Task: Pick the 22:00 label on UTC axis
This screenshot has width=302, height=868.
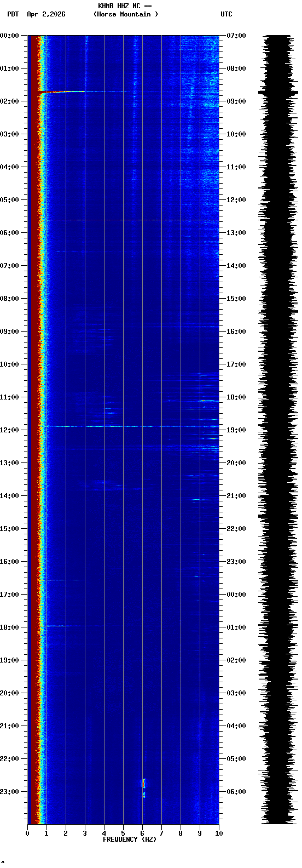Action: click(236, 529)
